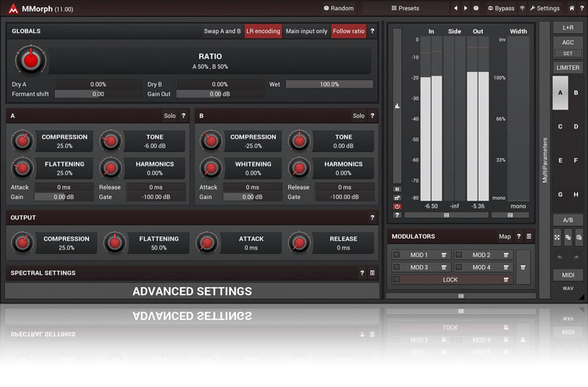Select the next preset arrow
The width and height of the screenshot is (588, 387).
(x=465, y=8)
